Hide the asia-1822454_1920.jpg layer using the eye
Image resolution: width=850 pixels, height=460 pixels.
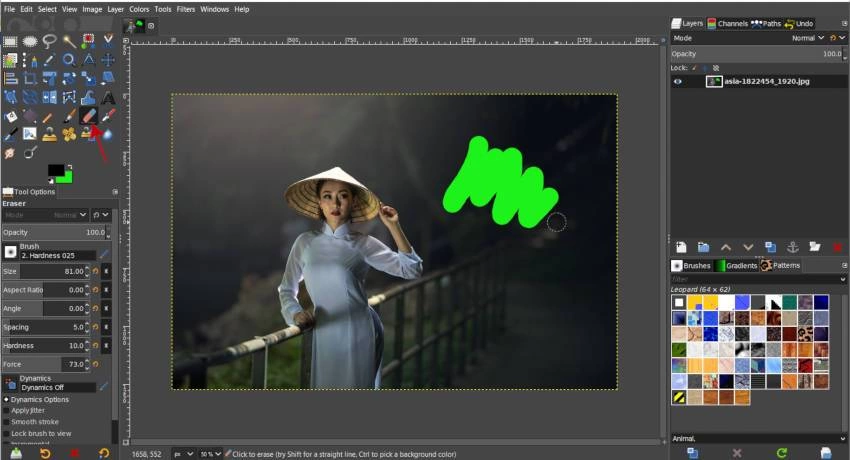pos(679,82)
